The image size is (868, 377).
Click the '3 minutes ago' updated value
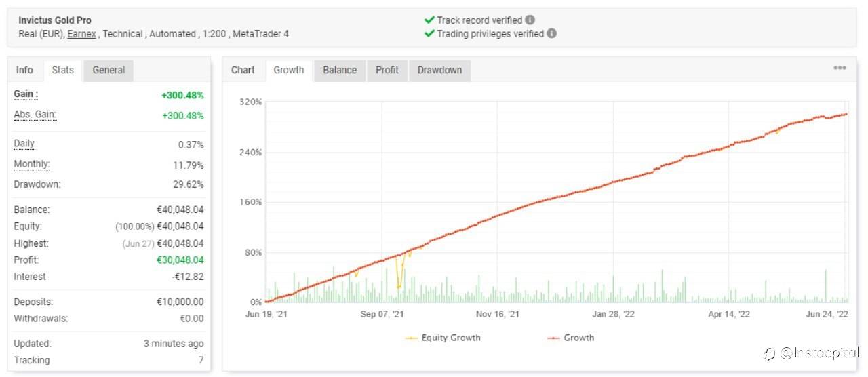(174, 344)
